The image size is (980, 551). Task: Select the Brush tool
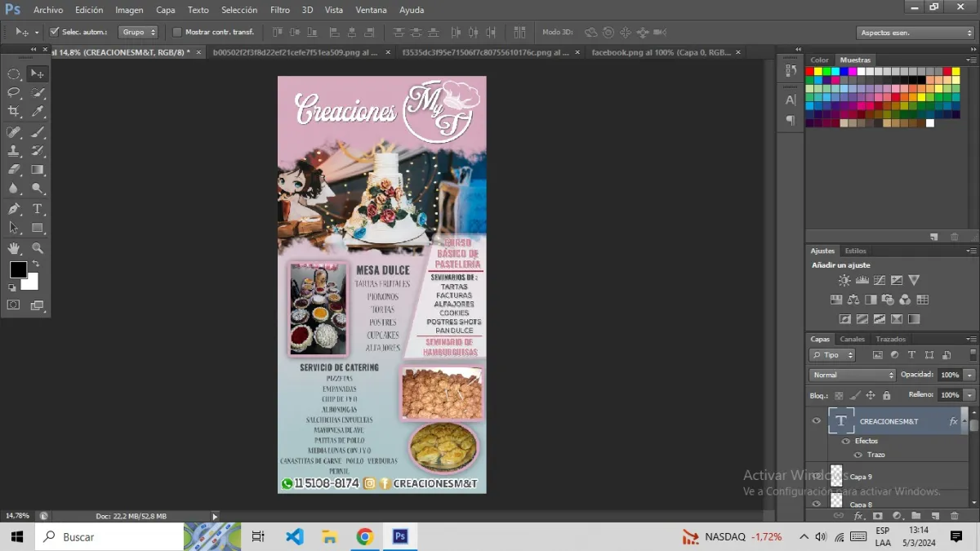tap(37, 132)
